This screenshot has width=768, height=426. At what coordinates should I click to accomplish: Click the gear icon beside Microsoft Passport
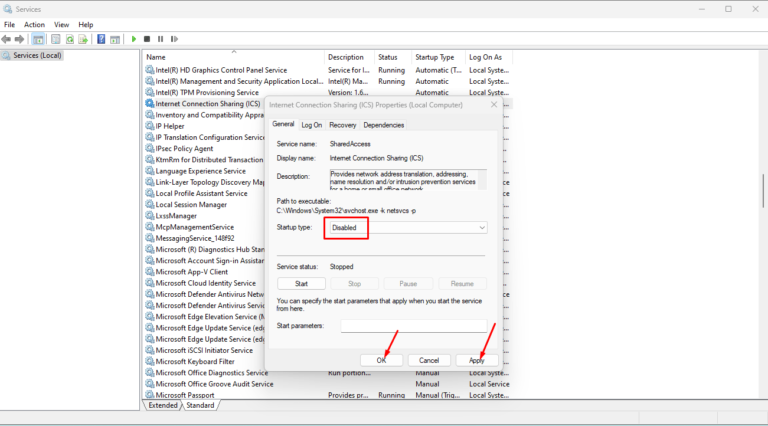pyautogui.click(x=149, y=395)
